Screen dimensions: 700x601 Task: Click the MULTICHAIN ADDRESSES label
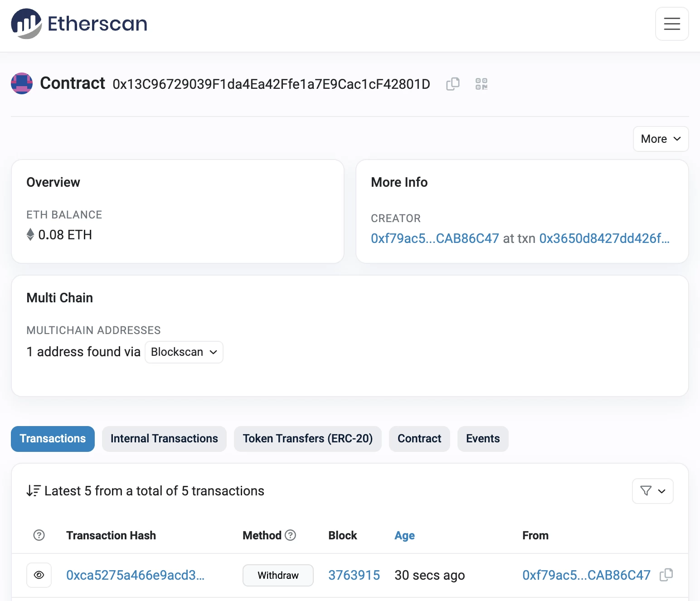click(x=93, y=330)
